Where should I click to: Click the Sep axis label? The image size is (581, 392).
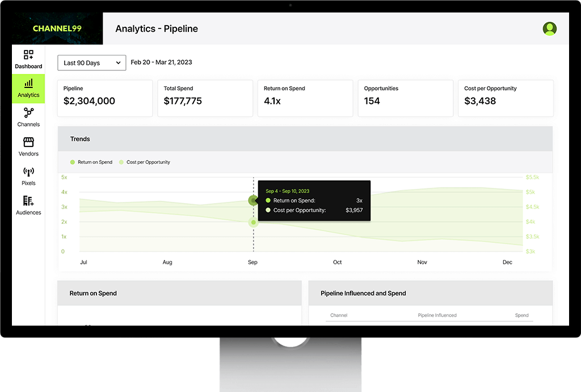(252, 262)
